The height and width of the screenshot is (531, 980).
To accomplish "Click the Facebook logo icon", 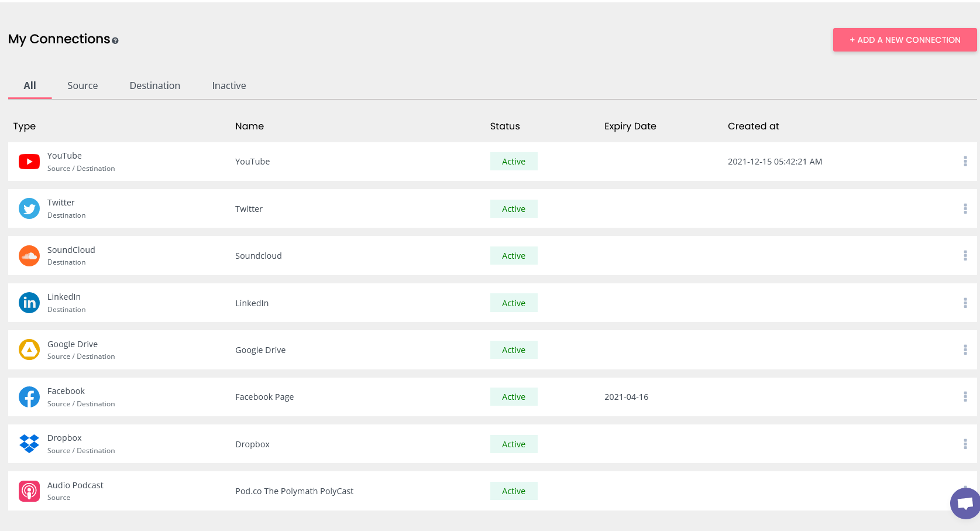I will [x=29, y=397].
